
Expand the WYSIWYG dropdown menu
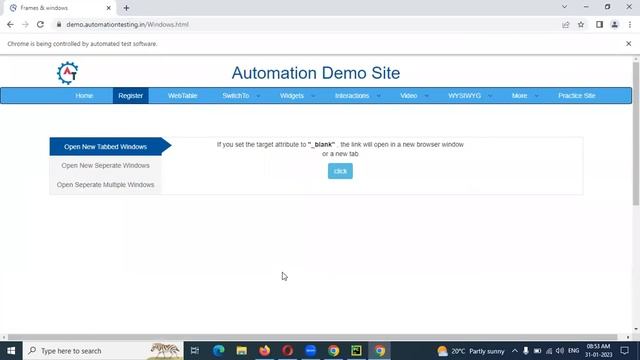[469, 96]
